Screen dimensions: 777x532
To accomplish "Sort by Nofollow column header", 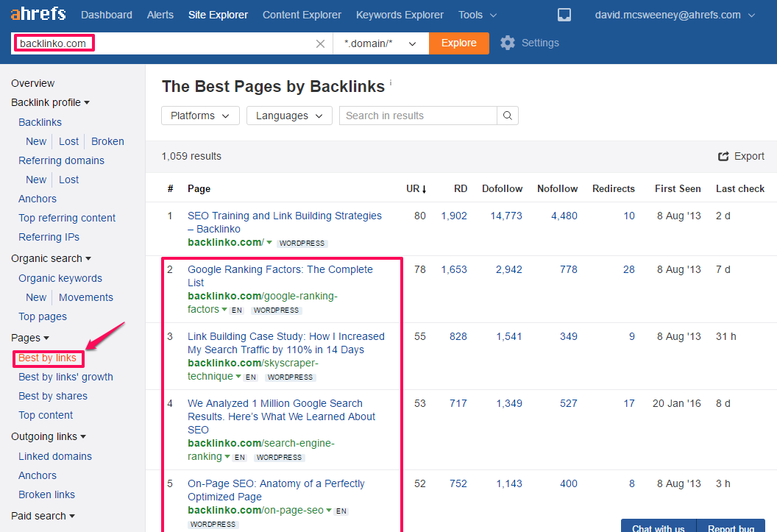I will click(558, 188).
